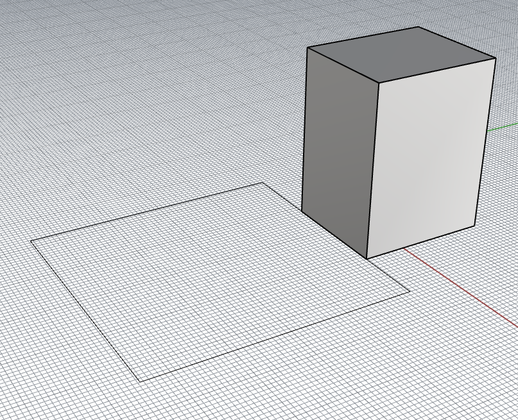Viewport: 518px width, 420px height.
Task: Select the top-left corner of the ground rectangle
Action: [31, 242]
